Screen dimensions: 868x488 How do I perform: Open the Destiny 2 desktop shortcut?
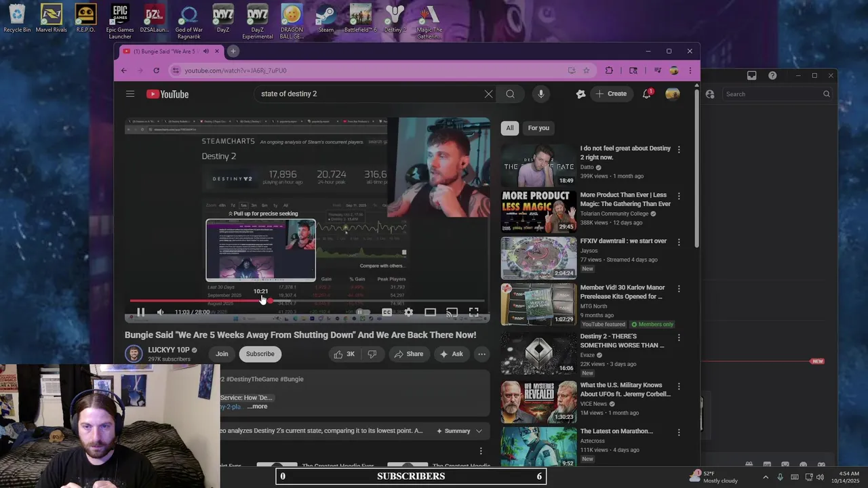click(x=395, y=18)
